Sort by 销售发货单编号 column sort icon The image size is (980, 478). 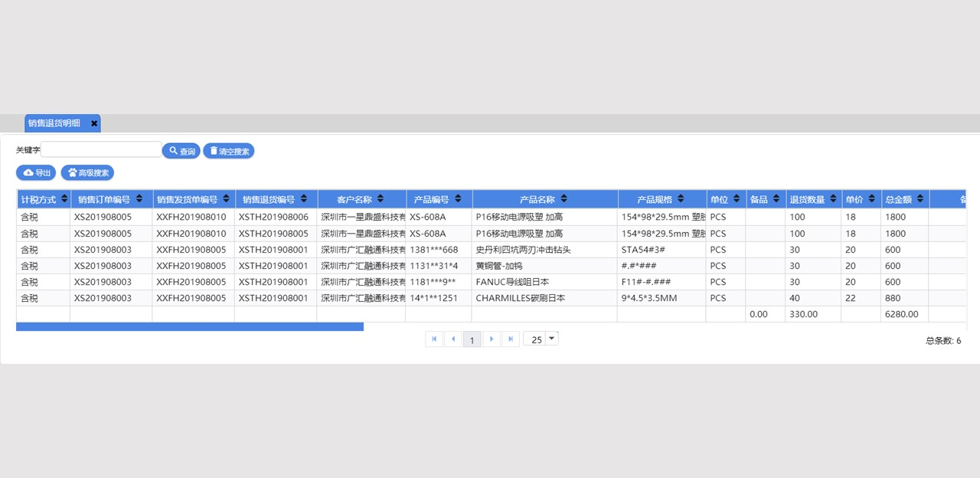(226, 199)
